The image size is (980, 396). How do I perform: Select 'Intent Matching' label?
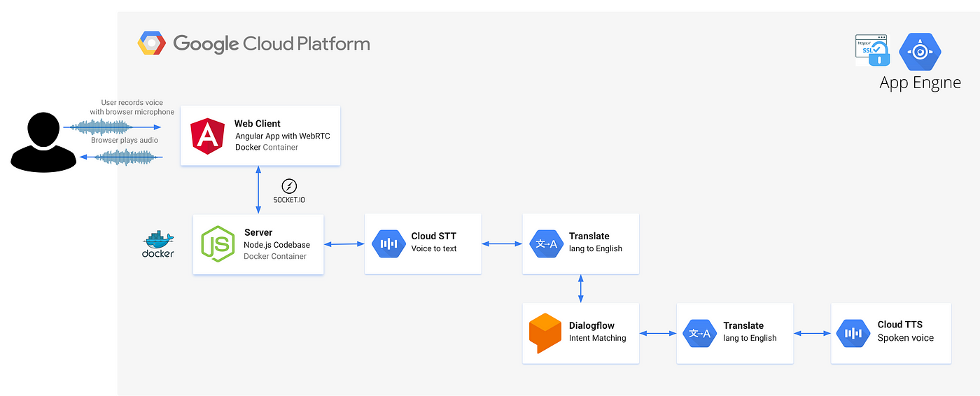point(598,338)
